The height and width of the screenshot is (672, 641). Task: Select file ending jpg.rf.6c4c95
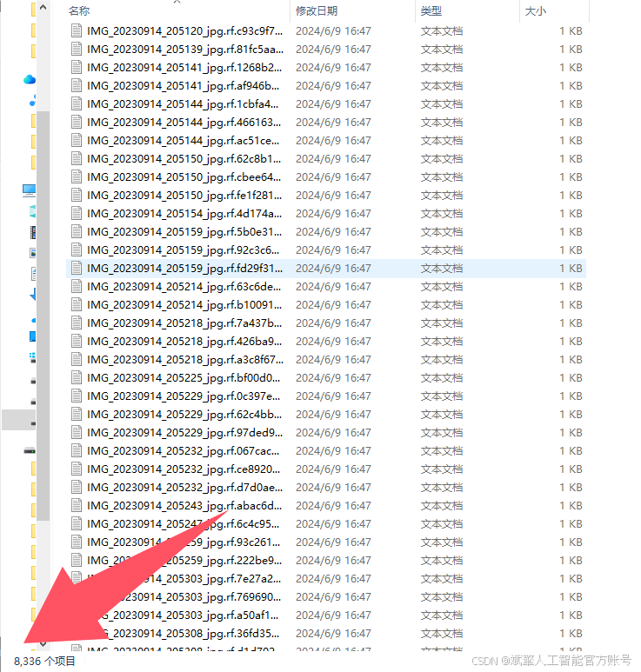pyautogui.click(x=326, y=523)
